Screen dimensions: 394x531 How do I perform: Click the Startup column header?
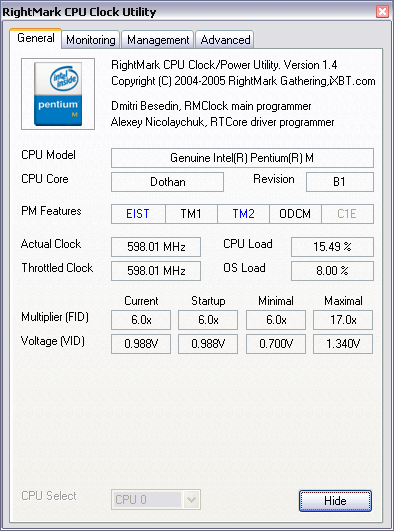click(x=208, y=301)
